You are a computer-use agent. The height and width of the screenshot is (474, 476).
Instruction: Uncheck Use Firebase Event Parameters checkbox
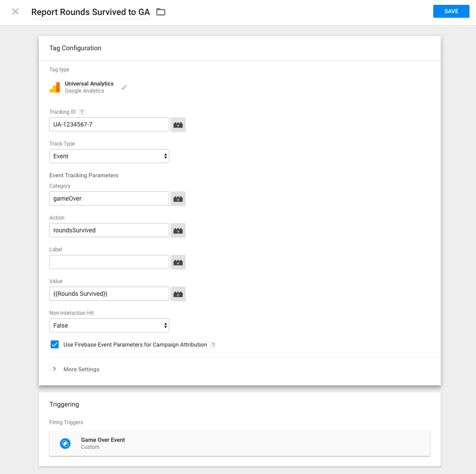55,344
